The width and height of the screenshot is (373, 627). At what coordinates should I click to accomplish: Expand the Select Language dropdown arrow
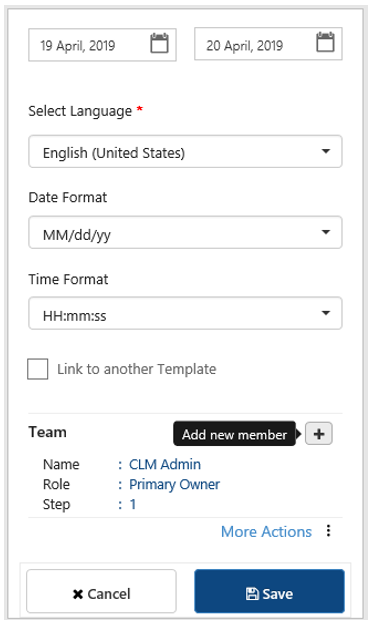(x=326, y=152)
